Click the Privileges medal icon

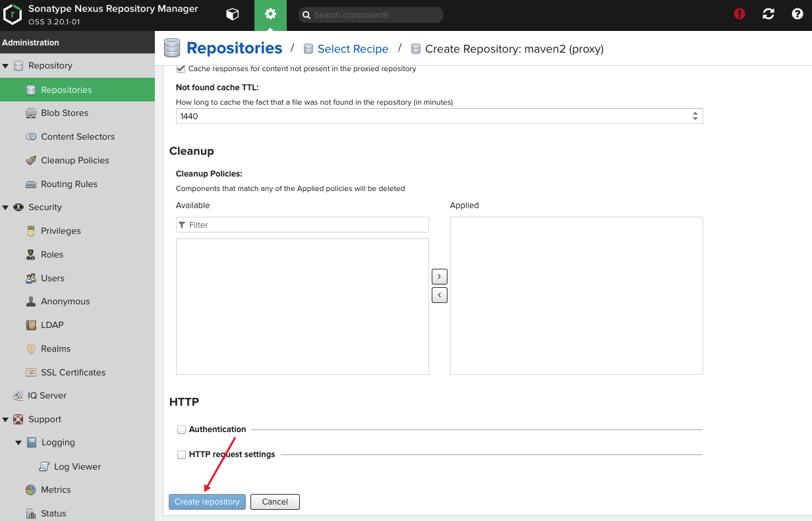coord(31,231)
